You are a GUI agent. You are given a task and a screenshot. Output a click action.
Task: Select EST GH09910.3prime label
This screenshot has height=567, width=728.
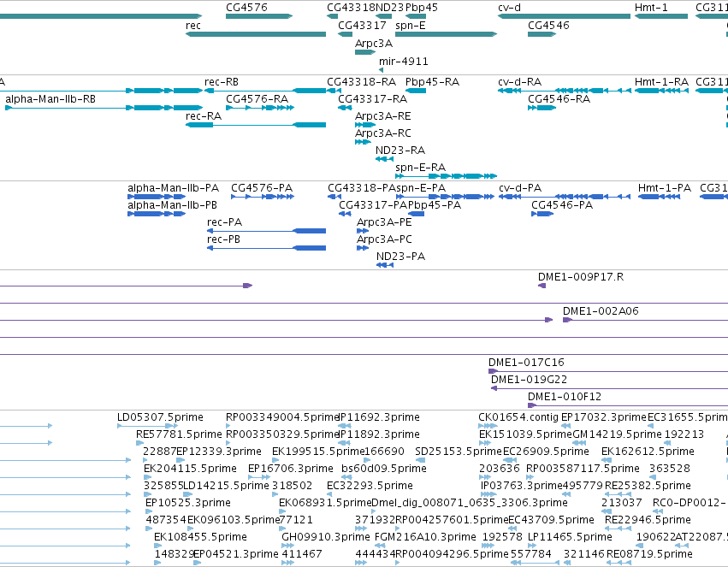click(x=326, y=537)
